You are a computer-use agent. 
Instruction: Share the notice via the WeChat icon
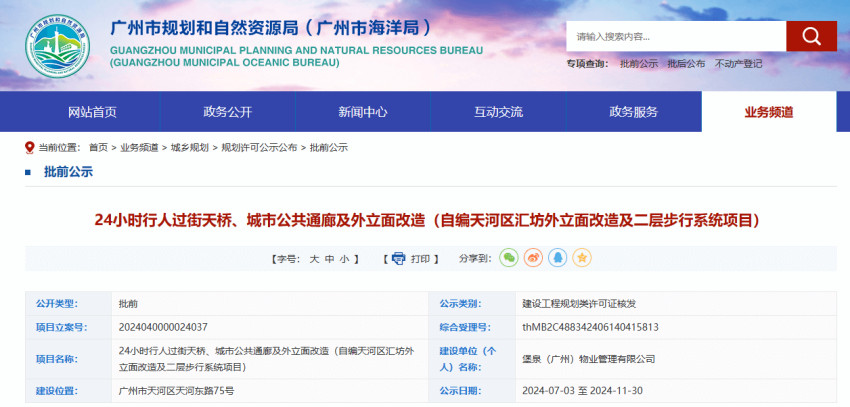pyautogui.click(x=508, y=258)
